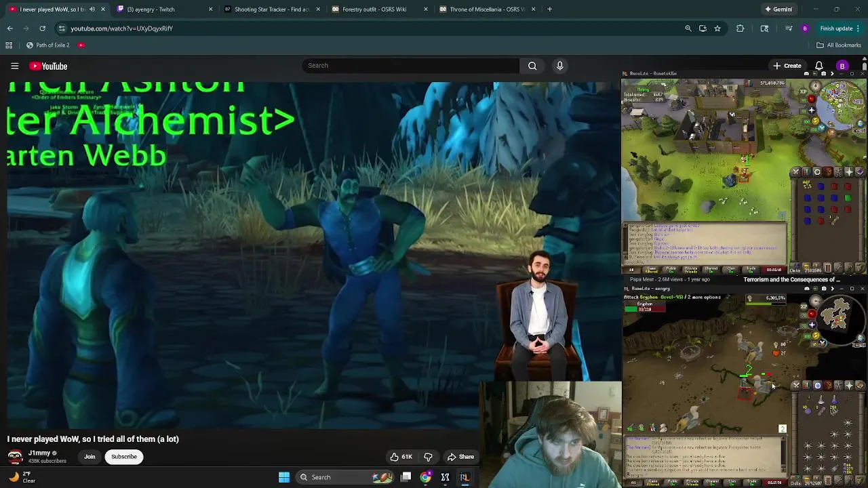Open the Prayer tab in RunetoKKie window
The width and height of the screenshot is (868, 488).
pos(849,171)
